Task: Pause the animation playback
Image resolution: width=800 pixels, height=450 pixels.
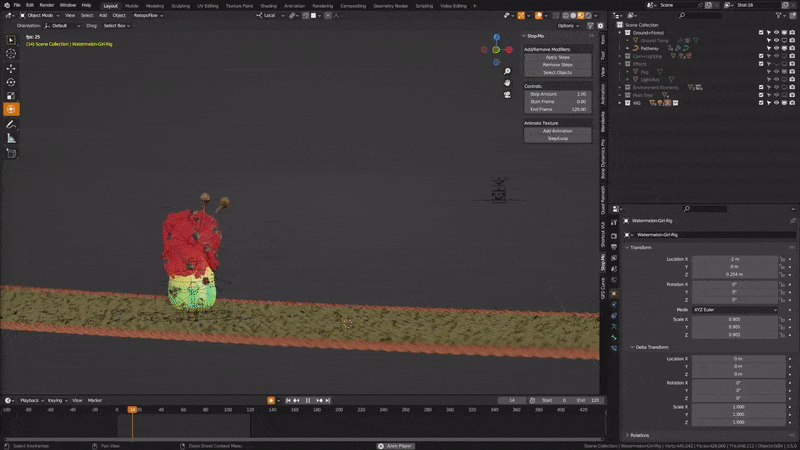Action: 308,401
